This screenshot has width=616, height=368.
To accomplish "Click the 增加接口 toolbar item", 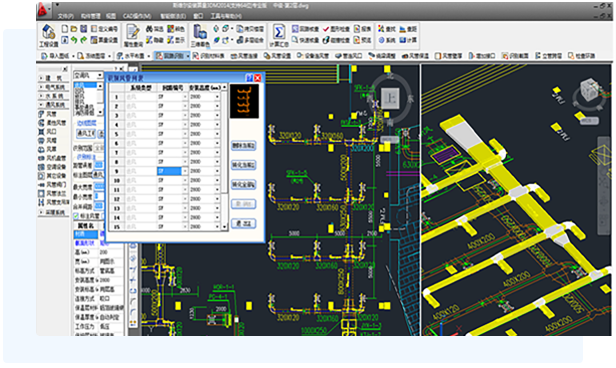I will coord(482,56).
